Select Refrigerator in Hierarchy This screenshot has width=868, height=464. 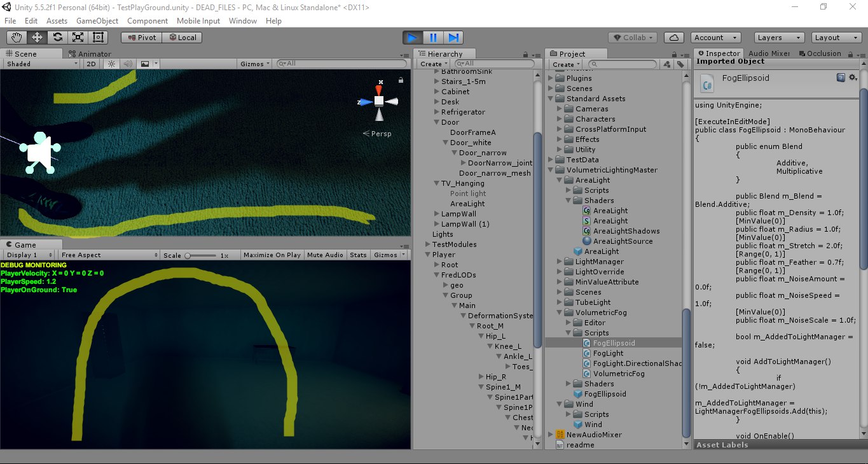coord(463,112)
